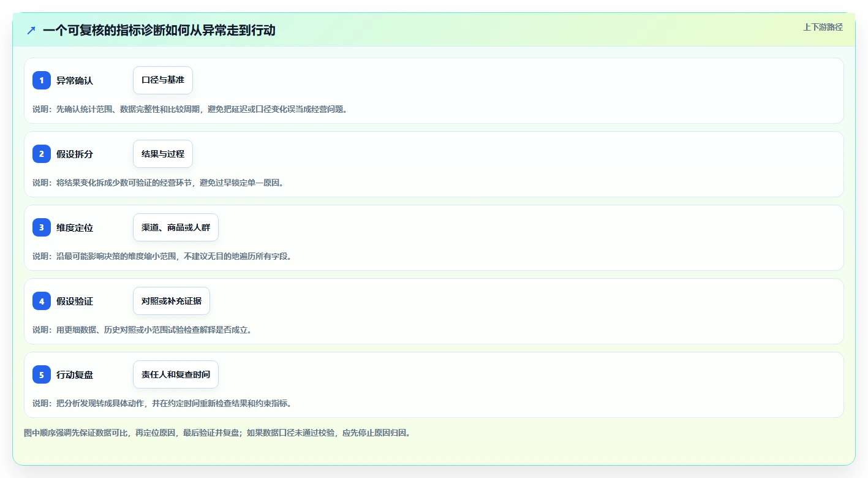This screenshot has height=478, width=868.
Task: Click the 上下游路径 label
Action: (x=823, y=27)
